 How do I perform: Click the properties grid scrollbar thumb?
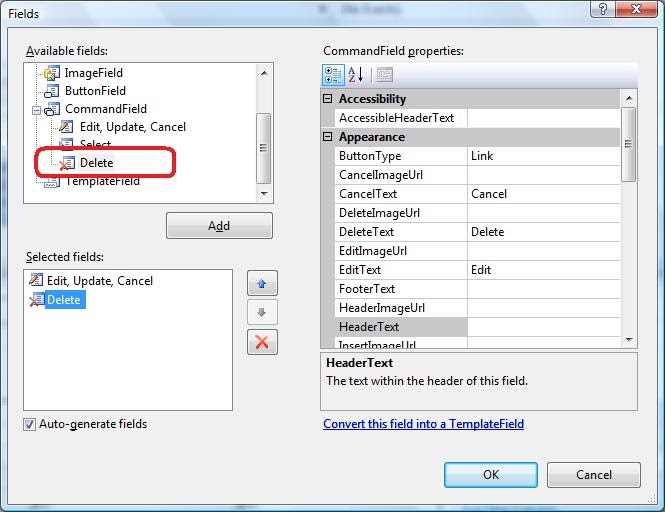(x=629, y=144)
